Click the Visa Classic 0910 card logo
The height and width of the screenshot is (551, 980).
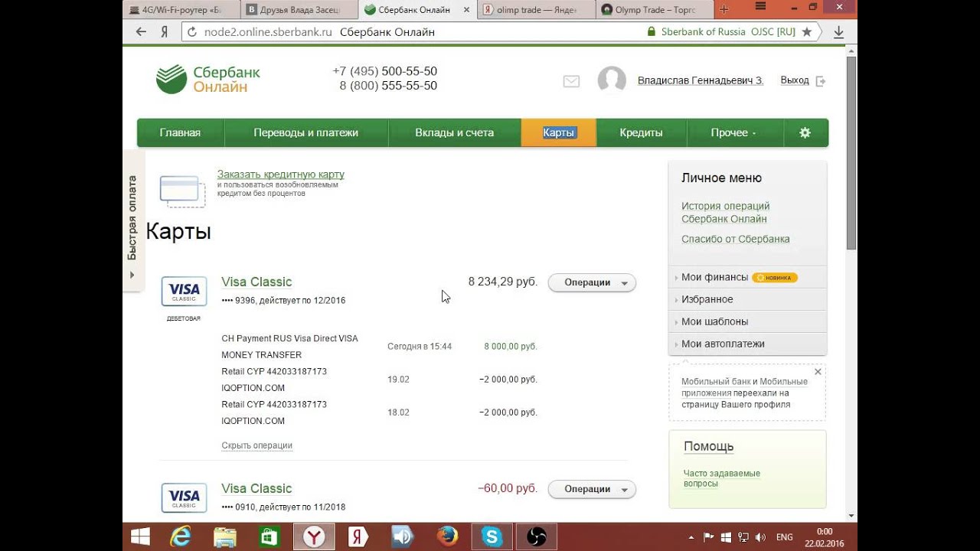(184, 497)
